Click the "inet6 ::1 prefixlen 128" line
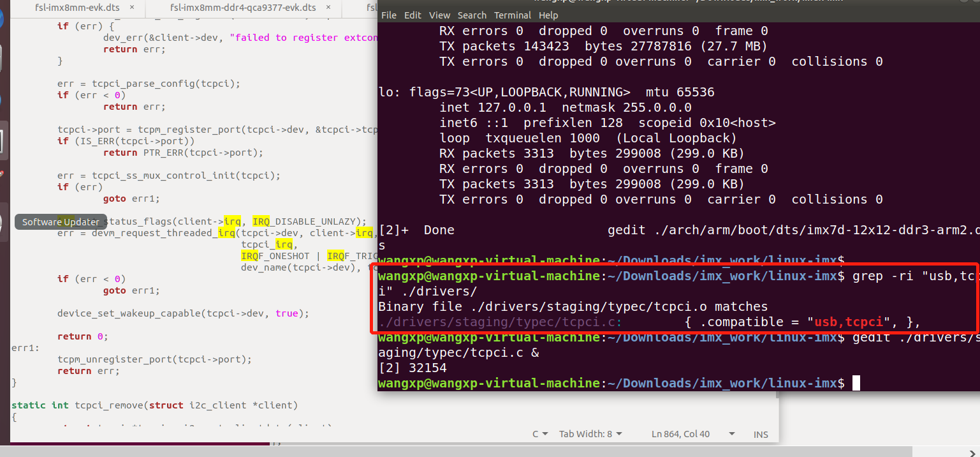980x457 pixels. click(608, 123)
